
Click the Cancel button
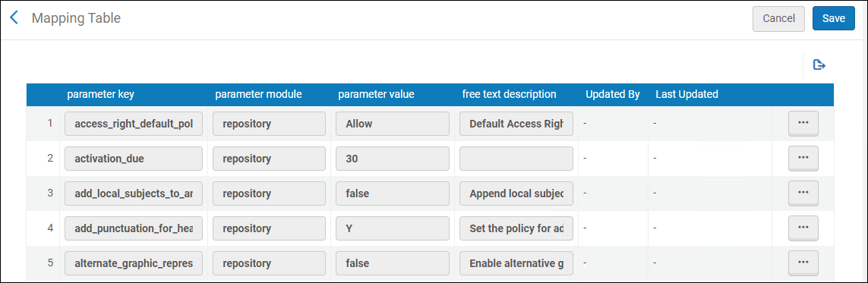(779, 18)
